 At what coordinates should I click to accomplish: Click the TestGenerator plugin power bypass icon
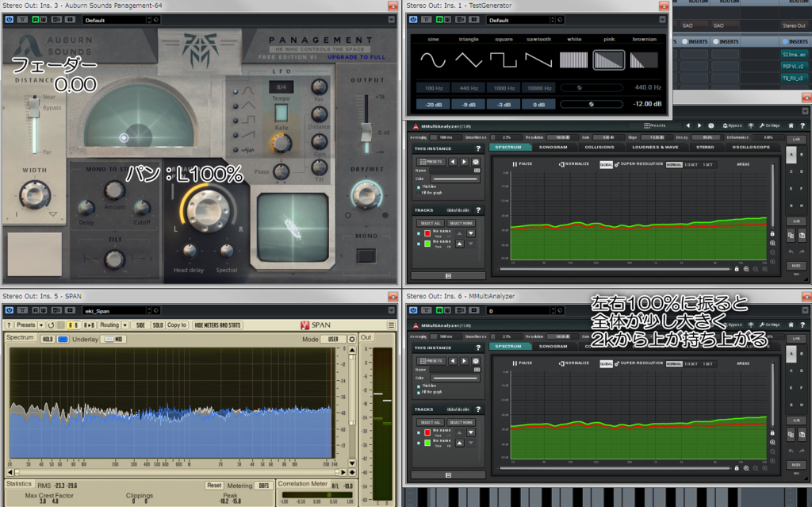[x=412, y=20]
